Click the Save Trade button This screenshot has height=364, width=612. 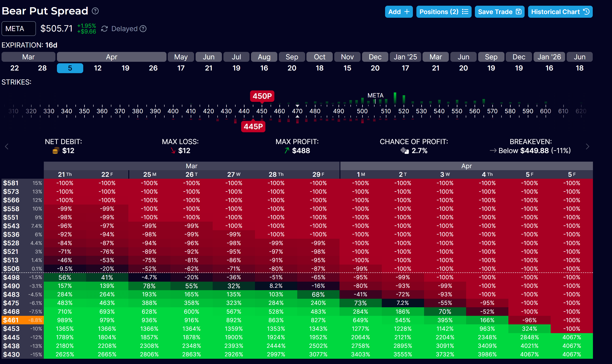pyautogui.click(x=499, y=12)
